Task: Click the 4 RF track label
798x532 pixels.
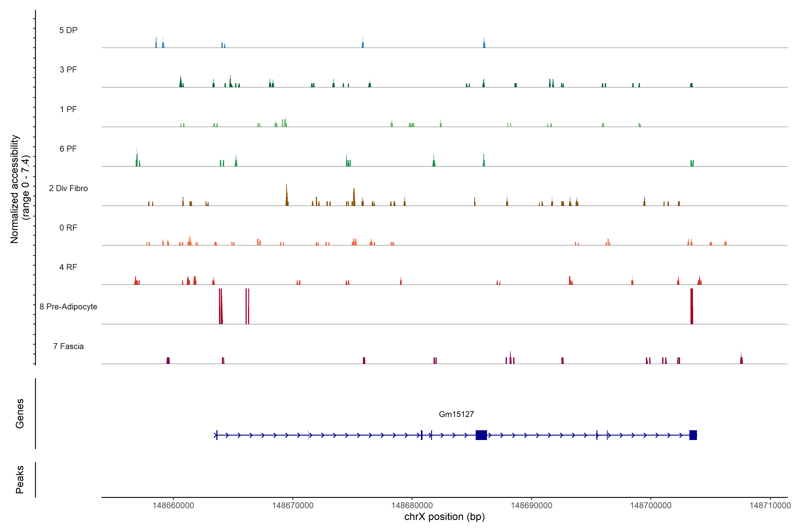Action: click(x=68, y=267)
